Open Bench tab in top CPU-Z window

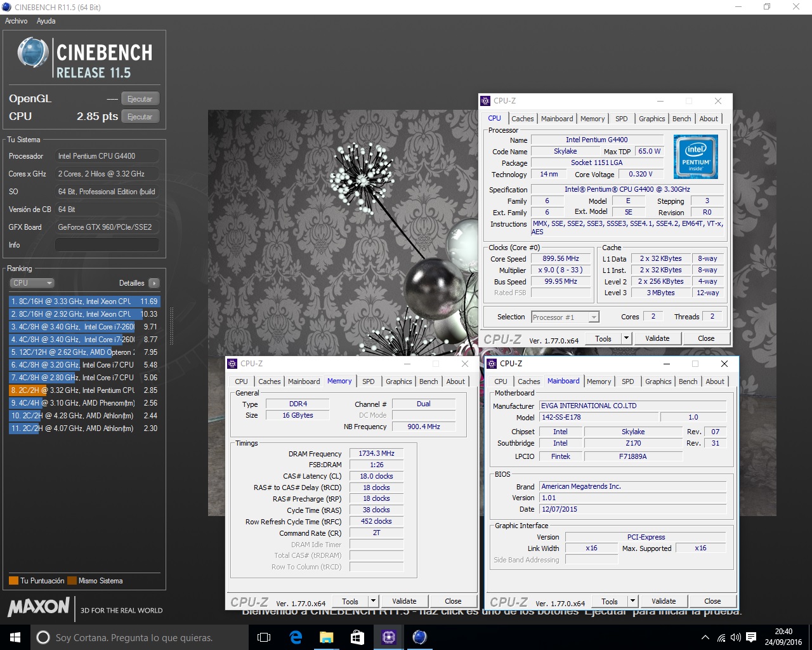[682, 119]
